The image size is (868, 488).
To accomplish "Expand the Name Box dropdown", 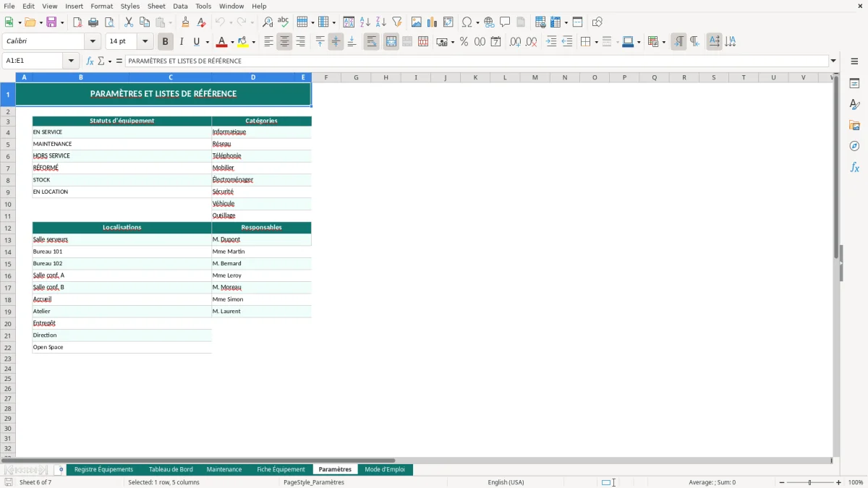I will tap(71, 61).
